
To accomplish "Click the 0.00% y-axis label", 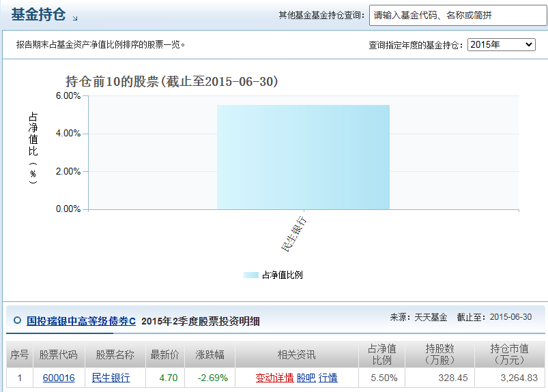I will point(68,209).
